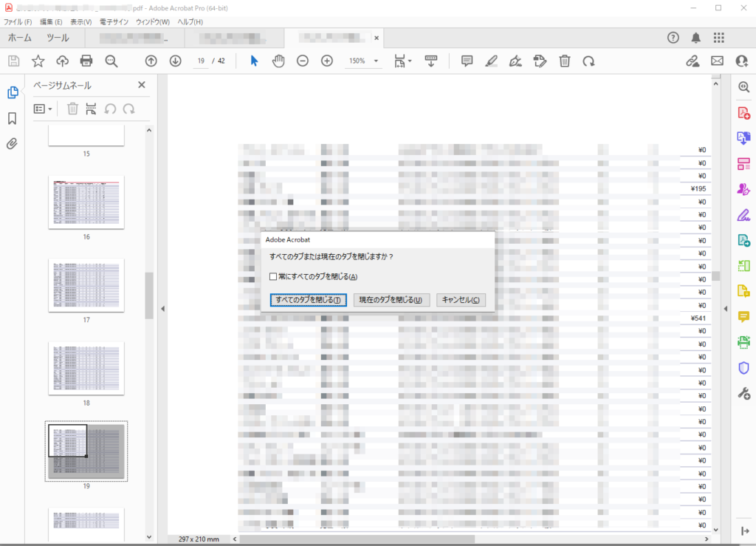Image resolution: width=756 pixels, height=546 pixels.
Task: Open the attachments paperclip panel
Action: click(x=13, y=143)
